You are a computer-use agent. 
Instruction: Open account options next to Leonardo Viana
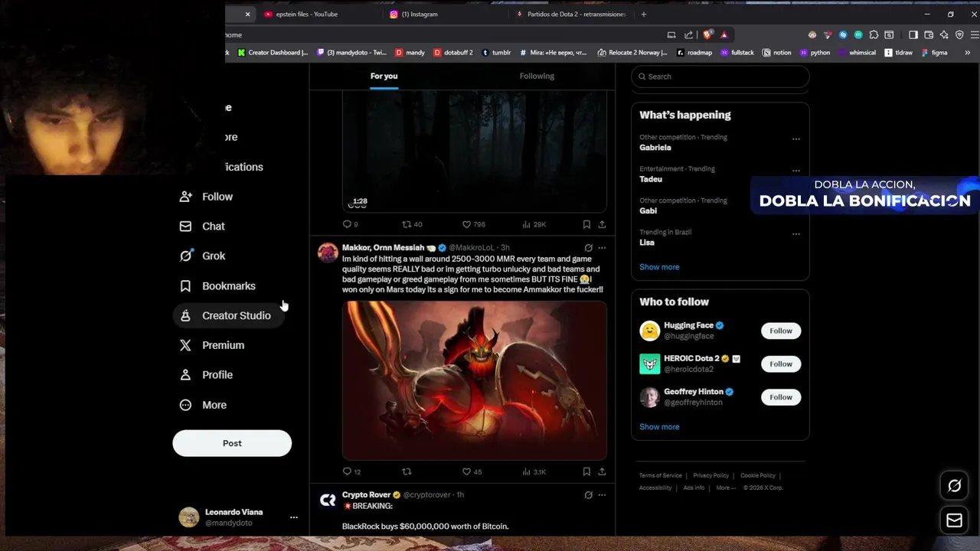293,517
